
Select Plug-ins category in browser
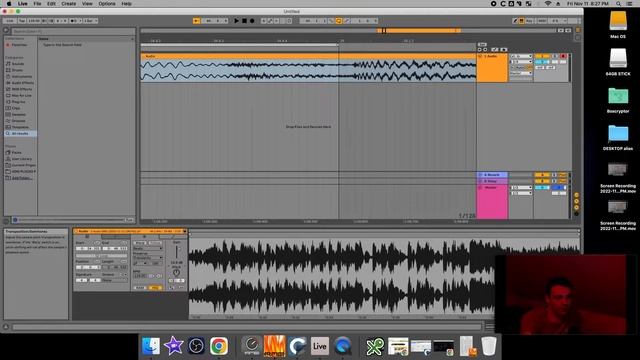tap(18, 102)
